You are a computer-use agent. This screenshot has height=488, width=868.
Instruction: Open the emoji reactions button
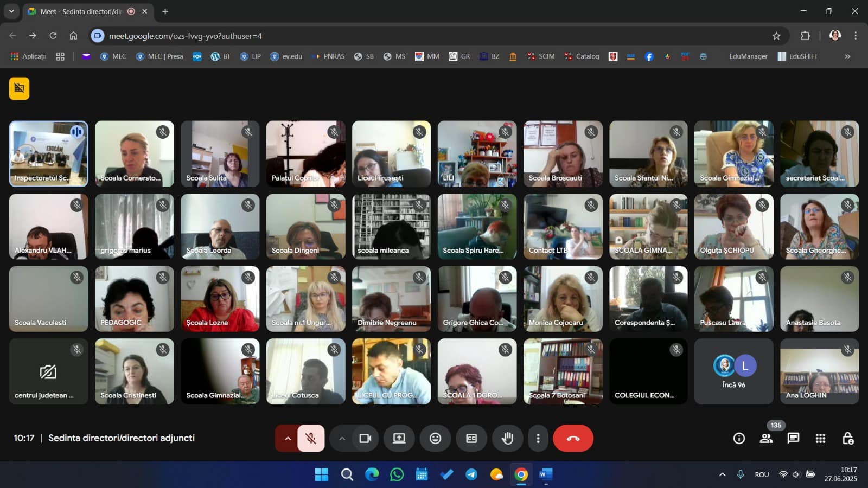[435, 438]
